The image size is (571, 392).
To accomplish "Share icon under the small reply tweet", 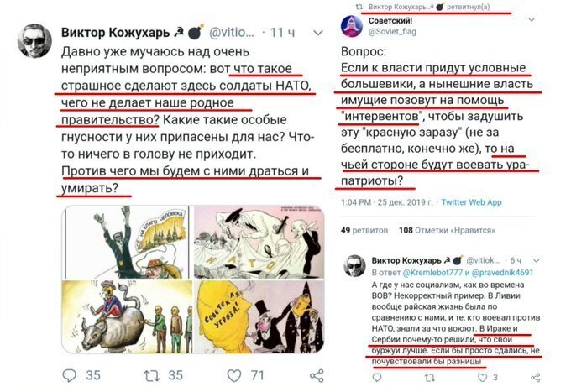I will pos(536,378).
